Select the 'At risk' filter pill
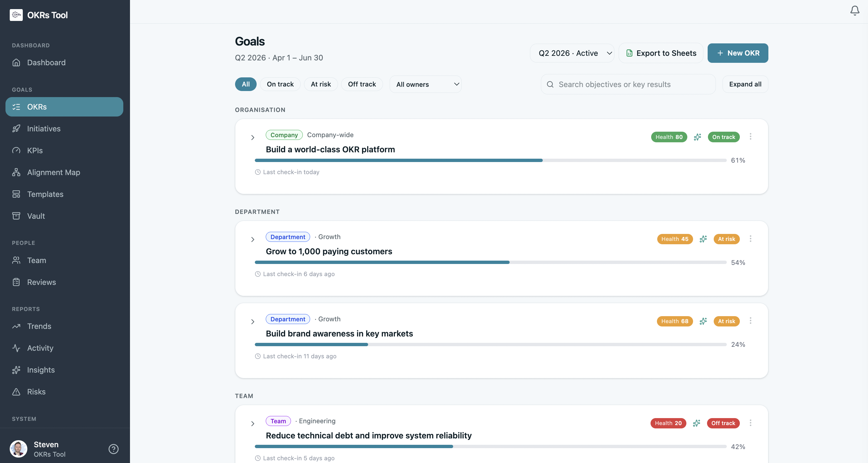Viewport: 868px width, 463px height. [320, 84]
